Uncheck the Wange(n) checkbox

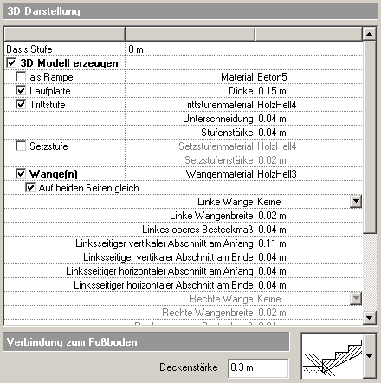[x=21, y=174]
